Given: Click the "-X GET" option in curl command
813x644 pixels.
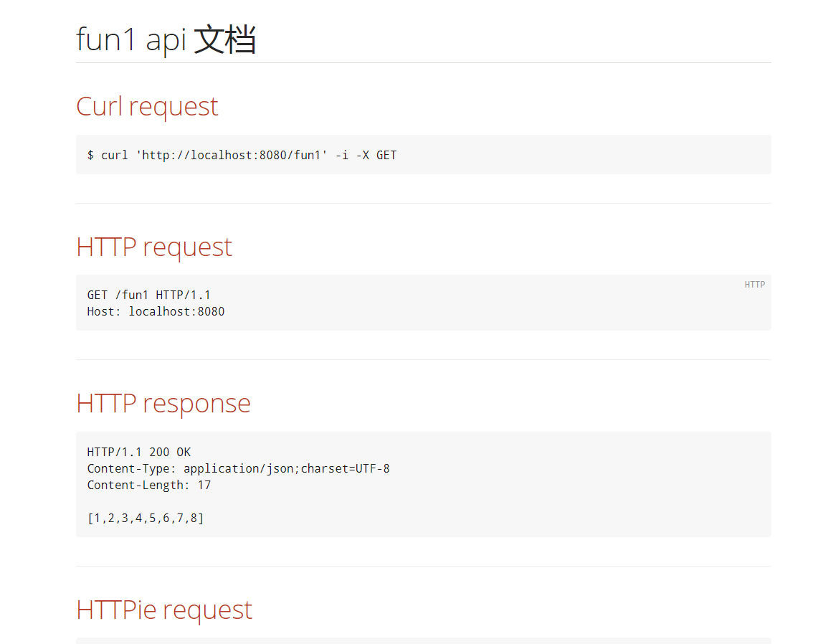Looking at the screenshot, I should (x=379, y=155).
